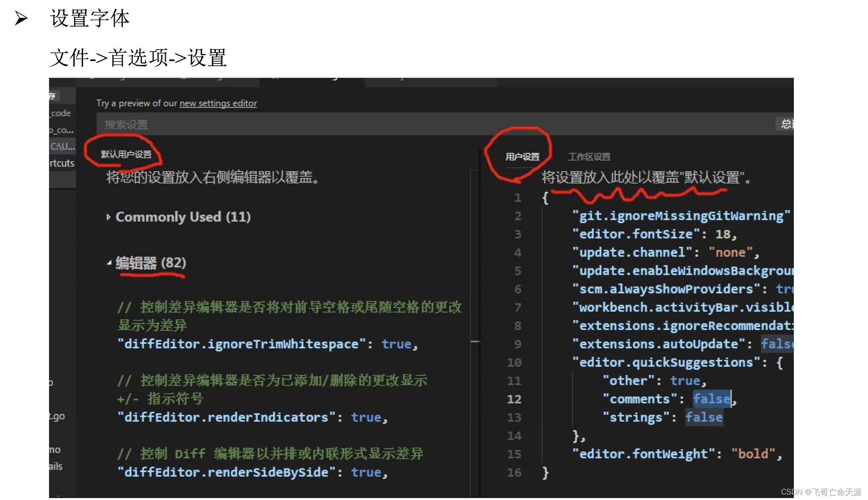
Task: Click the false value after "strings"
Action: pos(704,417)
